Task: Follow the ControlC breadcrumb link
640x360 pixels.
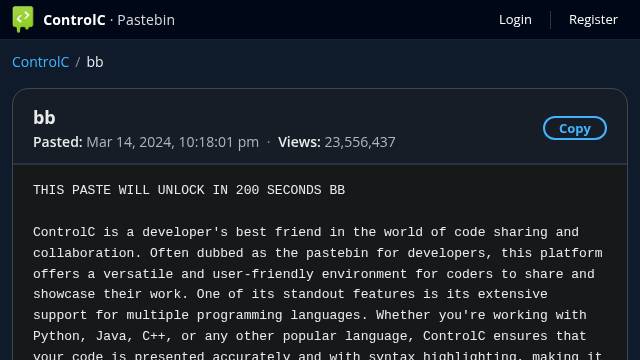Action: point(40,62)
